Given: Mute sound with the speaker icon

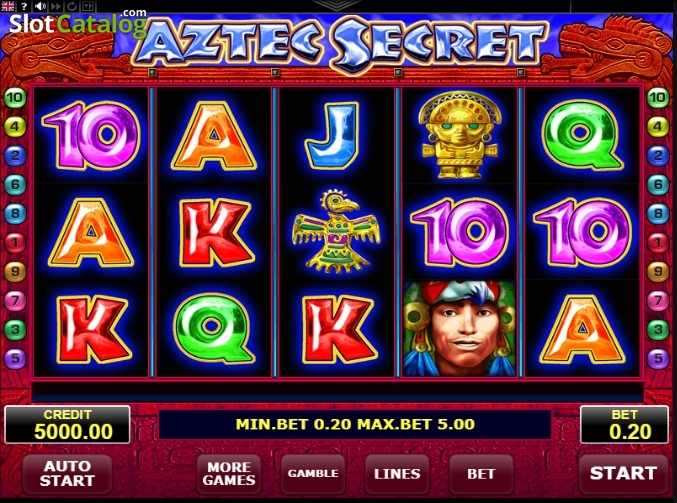Looking at the screenshot, I should tap(40, 6).
